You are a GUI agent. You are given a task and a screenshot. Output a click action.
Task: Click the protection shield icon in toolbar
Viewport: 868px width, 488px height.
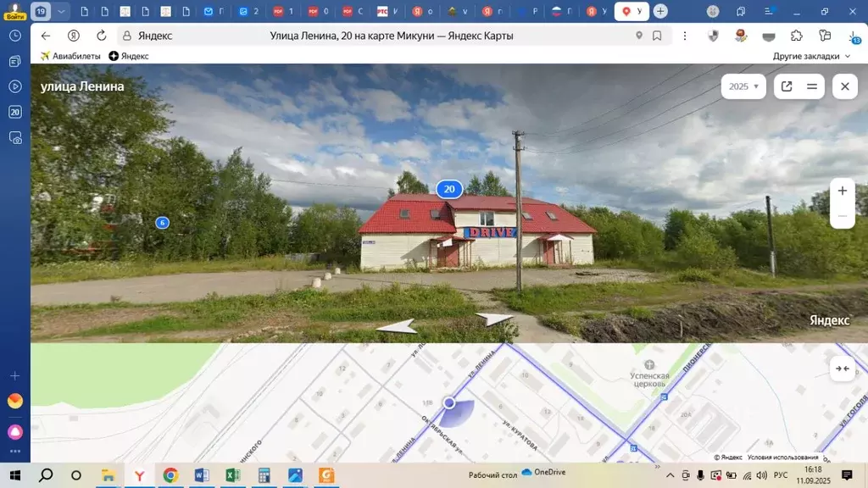click(714, 37)
